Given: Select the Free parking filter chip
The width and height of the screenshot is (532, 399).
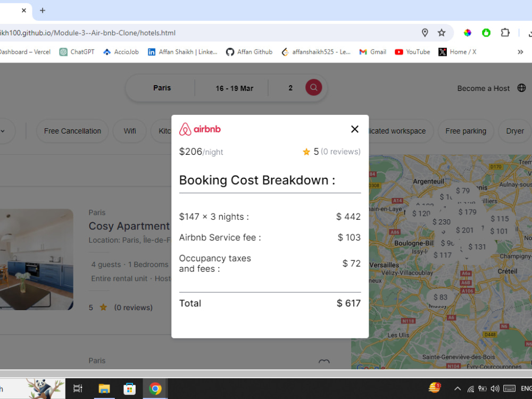Looking at the screenshot, I should [465, 131].
